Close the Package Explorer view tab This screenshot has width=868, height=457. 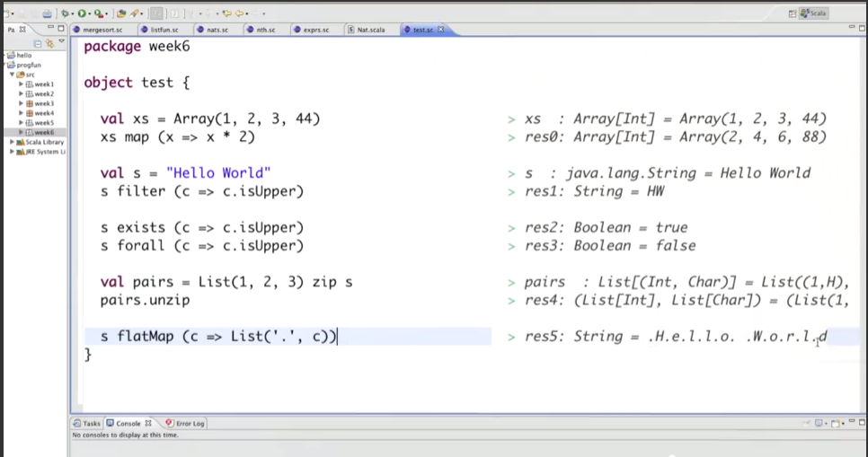pos(22,30)
